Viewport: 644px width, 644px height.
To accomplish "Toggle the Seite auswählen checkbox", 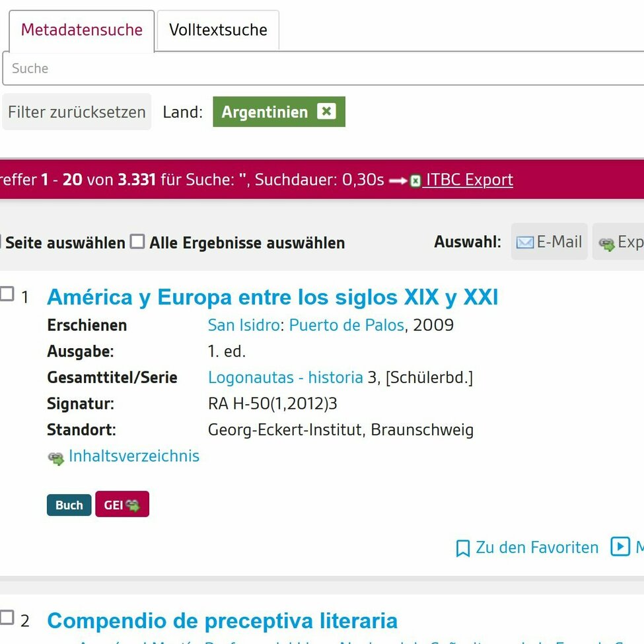I will (1, 242).
